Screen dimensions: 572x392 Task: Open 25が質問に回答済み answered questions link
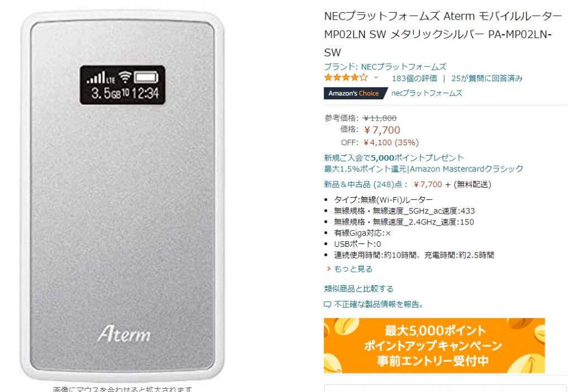point(487,78)
